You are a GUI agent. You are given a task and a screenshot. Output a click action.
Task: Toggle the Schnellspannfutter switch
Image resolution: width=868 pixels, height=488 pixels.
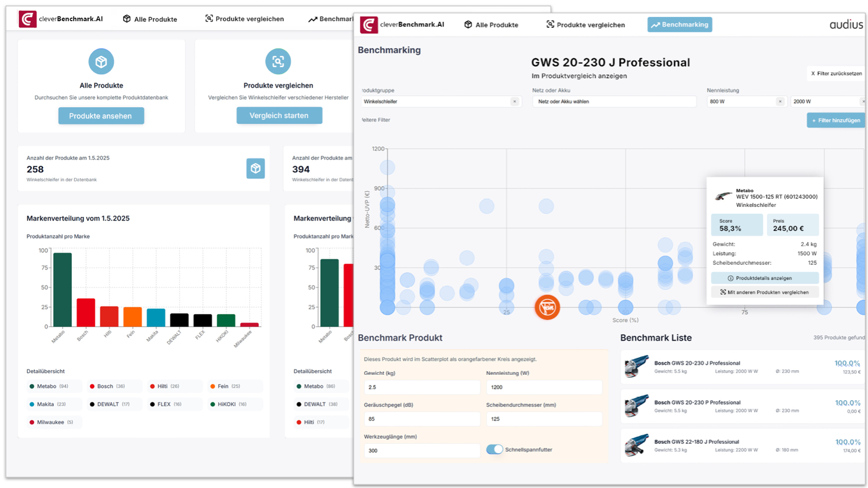(494, 450)
